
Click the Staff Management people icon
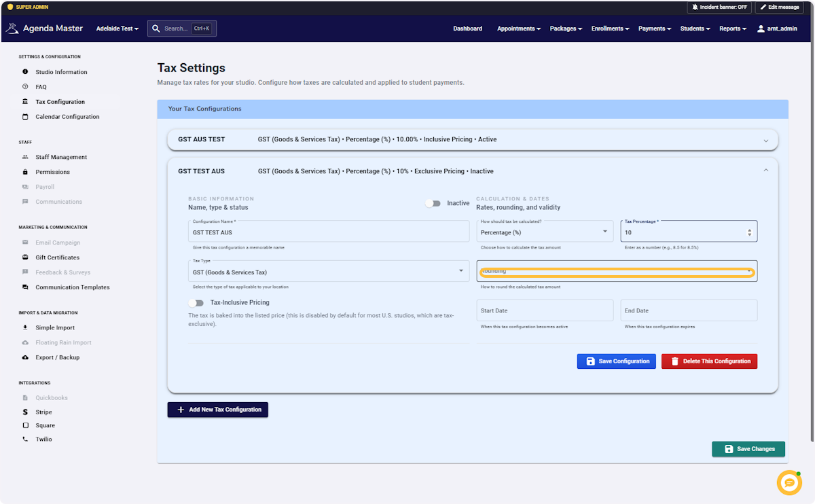(25, 157)
